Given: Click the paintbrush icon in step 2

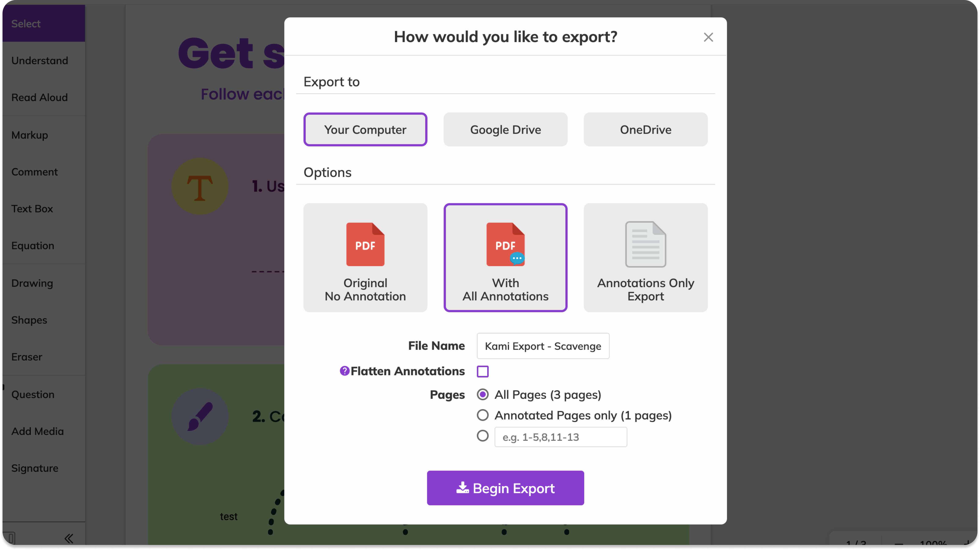Looking at the screenshot, I should click(200, 416).
